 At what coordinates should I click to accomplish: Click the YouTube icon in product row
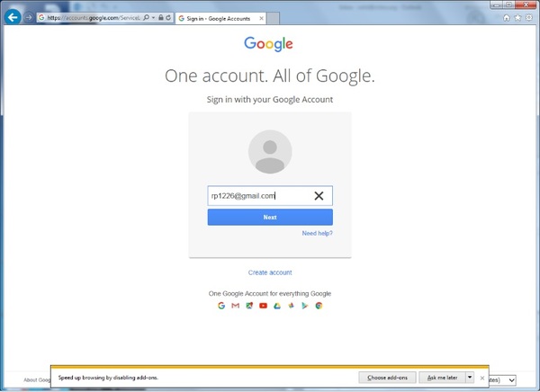tap(264, 306)
